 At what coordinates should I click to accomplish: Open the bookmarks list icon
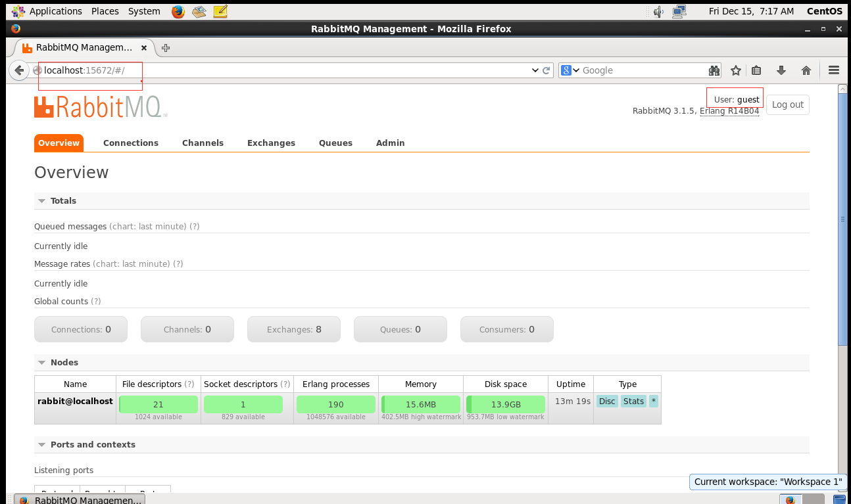coord(757,70)
